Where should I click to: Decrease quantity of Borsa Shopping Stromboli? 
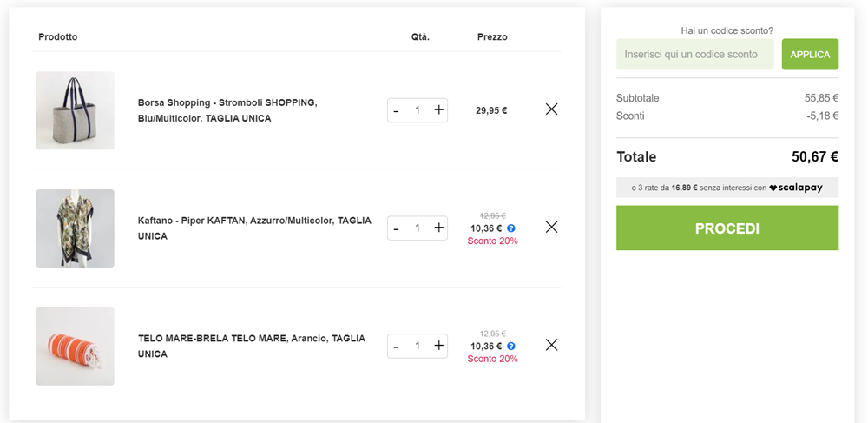tap(396, 110)
